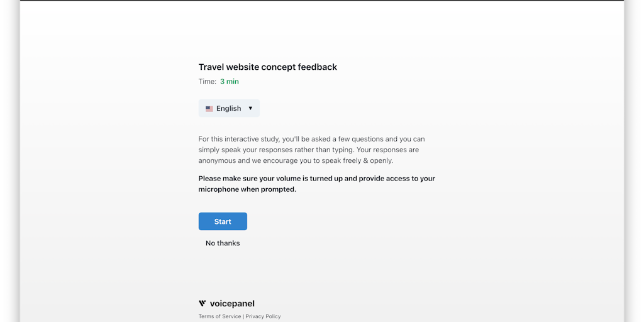Viewport: 644px width, 322px height.
Task: Open the English language selector
Action: coord(229,108)
